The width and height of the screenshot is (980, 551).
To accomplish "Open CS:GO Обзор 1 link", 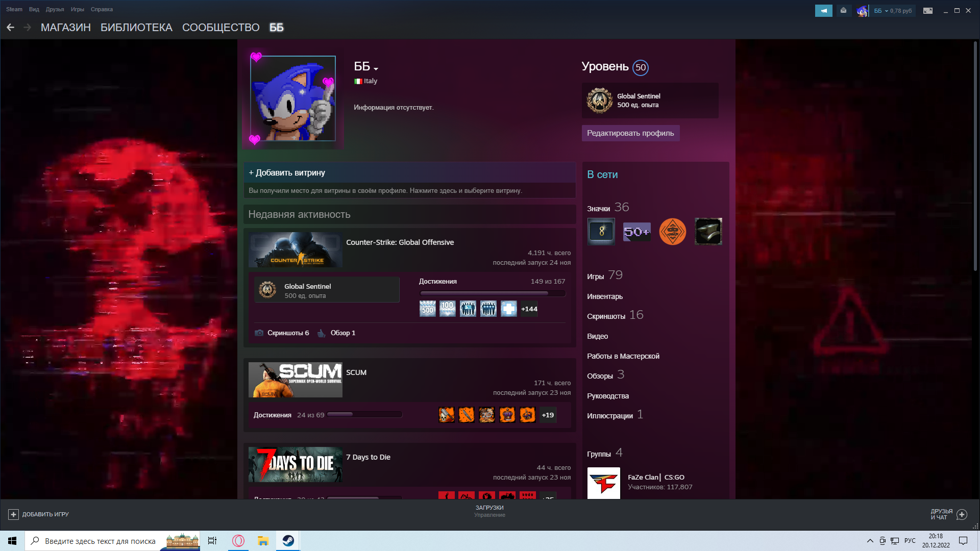I will (337, 333).
